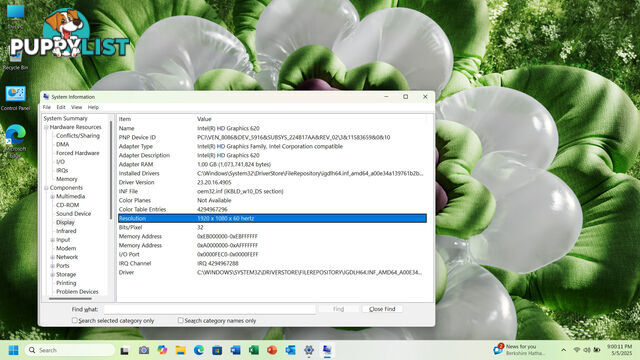This screenshot has width=640, height=360.
Task: Enable Search selected category only
Action: click(74, 321)
